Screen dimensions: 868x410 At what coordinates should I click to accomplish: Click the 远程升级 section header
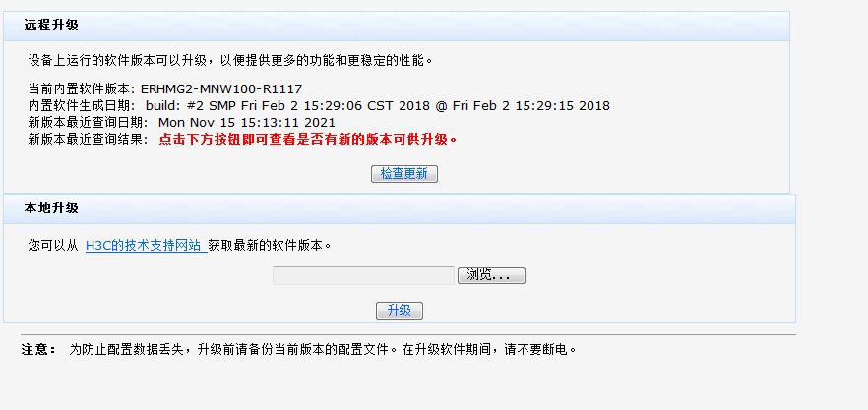click(x=51, y=26)
